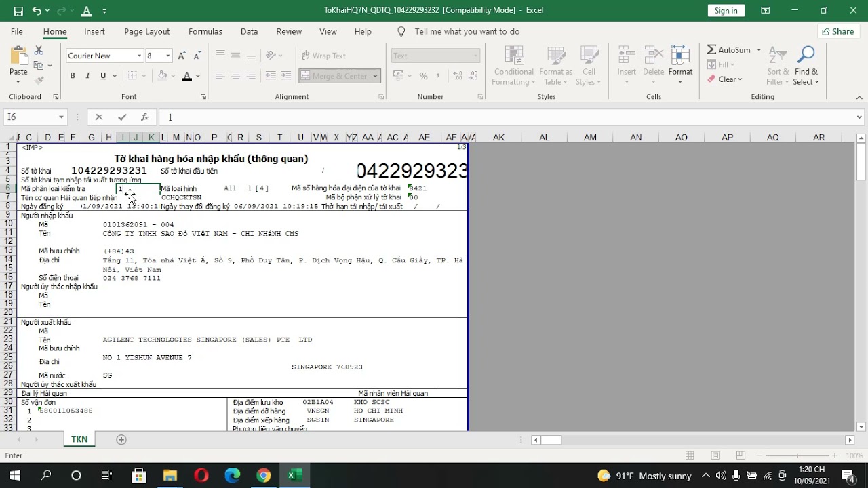Apply the ribbon Font group font color

[x=186, y=76]
